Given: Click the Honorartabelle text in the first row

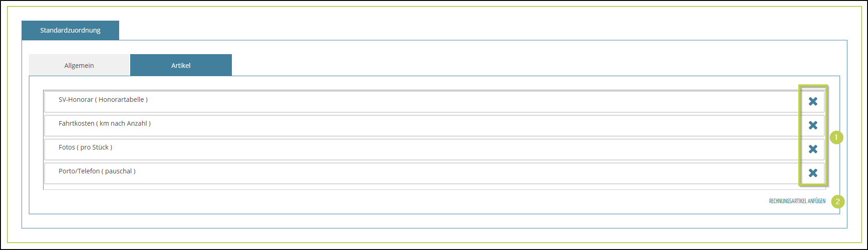Looking at the screenshot, I should click(x=121, y=100).
